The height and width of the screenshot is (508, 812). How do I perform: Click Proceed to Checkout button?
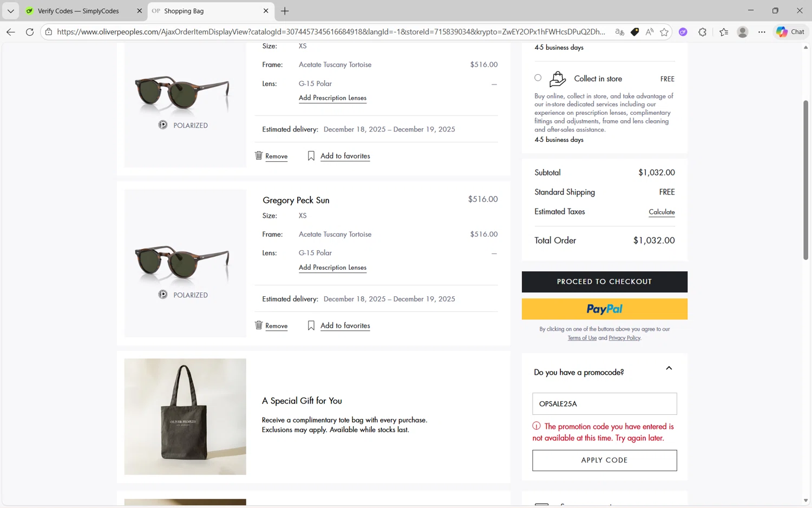point(604,282)
